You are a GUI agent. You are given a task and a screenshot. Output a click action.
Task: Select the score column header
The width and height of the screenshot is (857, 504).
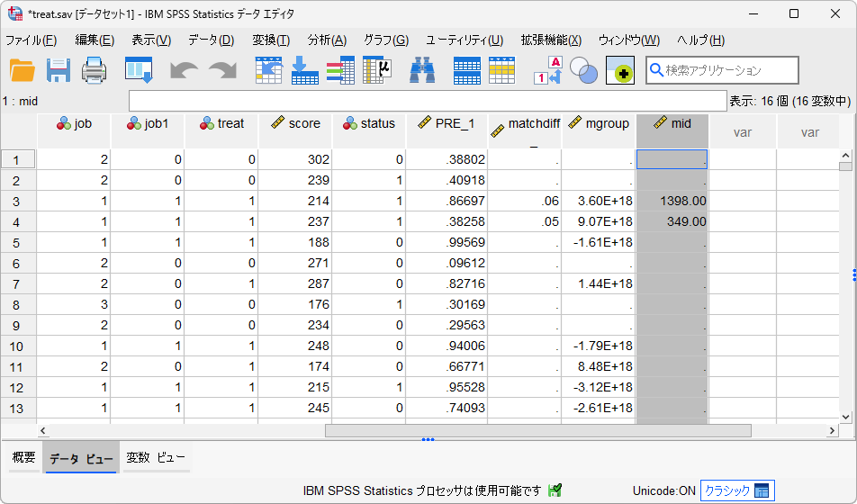pos(295,130)
